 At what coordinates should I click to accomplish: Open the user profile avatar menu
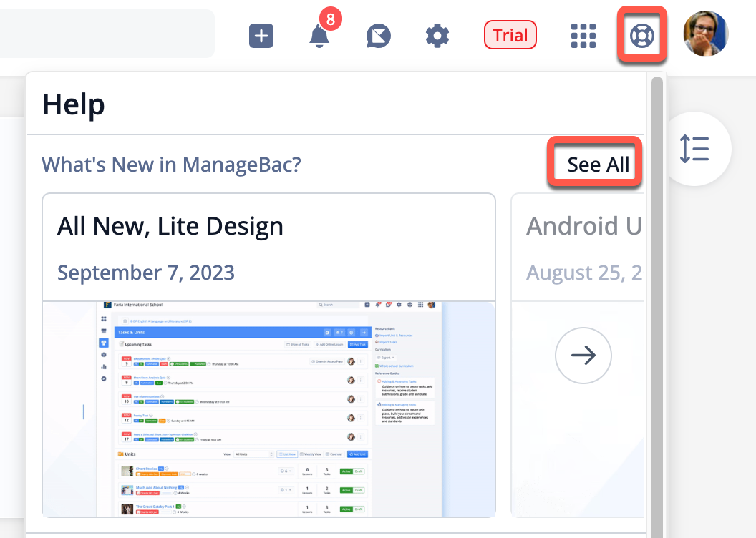[705, 34]
